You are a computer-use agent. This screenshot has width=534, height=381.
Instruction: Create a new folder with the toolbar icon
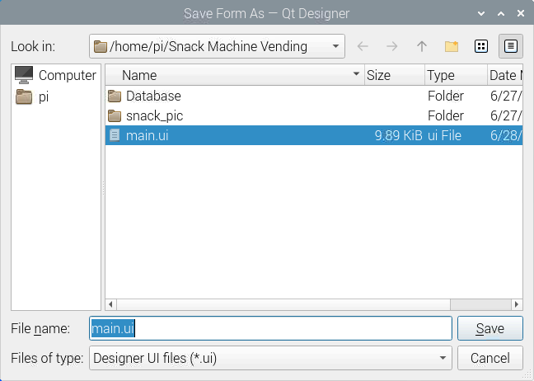[452, 46]
